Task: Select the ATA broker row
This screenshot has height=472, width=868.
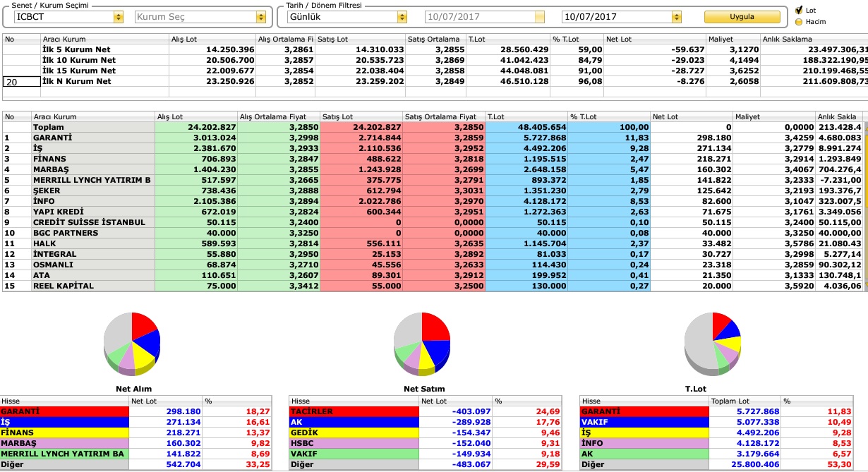Action: click(x=433, y=275)
